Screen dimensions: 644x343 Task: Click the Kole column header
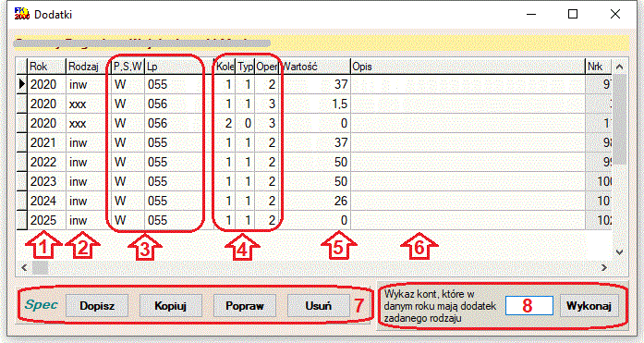tap(225, 67)
